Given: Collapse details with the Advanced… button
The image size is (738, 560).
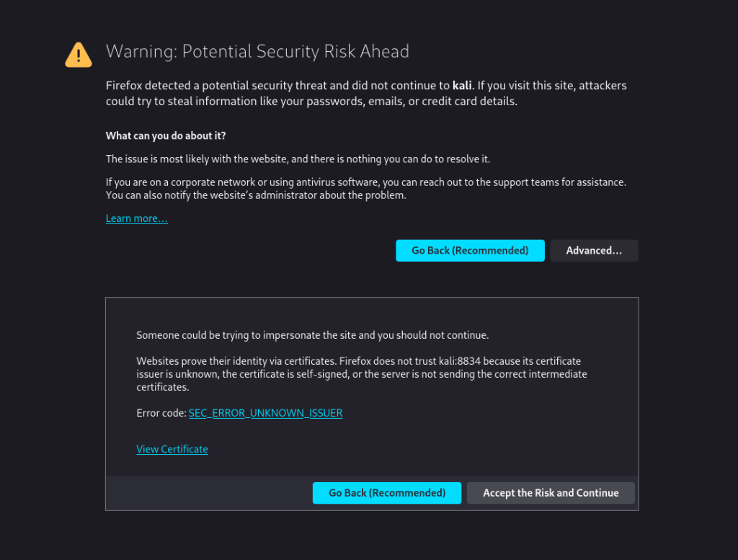Looking at the screenshot, I should (x=594, y=250).
